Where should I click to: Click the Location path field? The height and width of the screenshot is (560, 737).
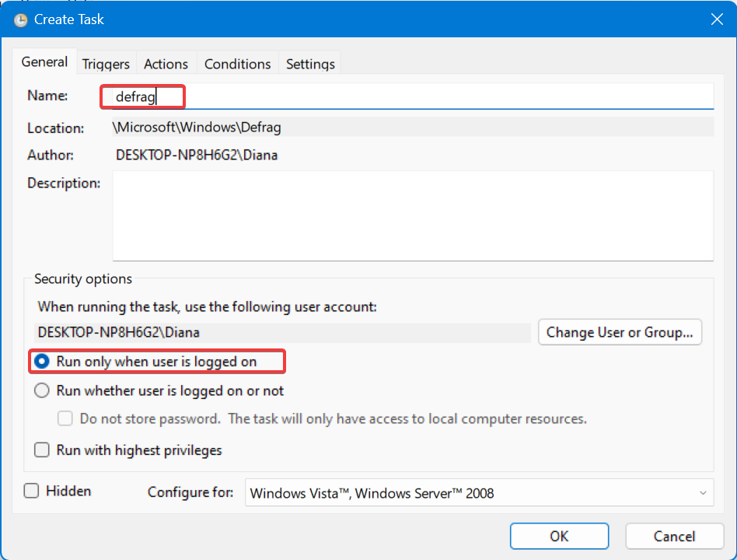click(x=412, y=128)
